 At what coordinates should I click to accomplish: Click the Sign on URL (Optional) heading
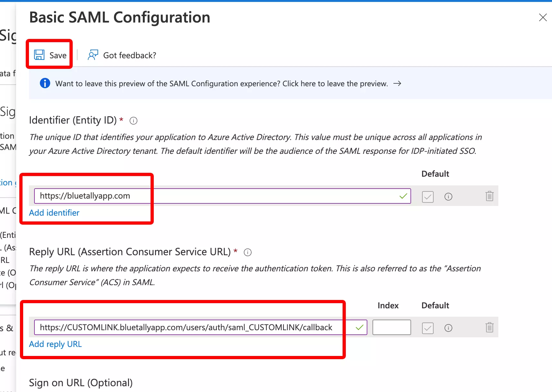click(81, 383)
